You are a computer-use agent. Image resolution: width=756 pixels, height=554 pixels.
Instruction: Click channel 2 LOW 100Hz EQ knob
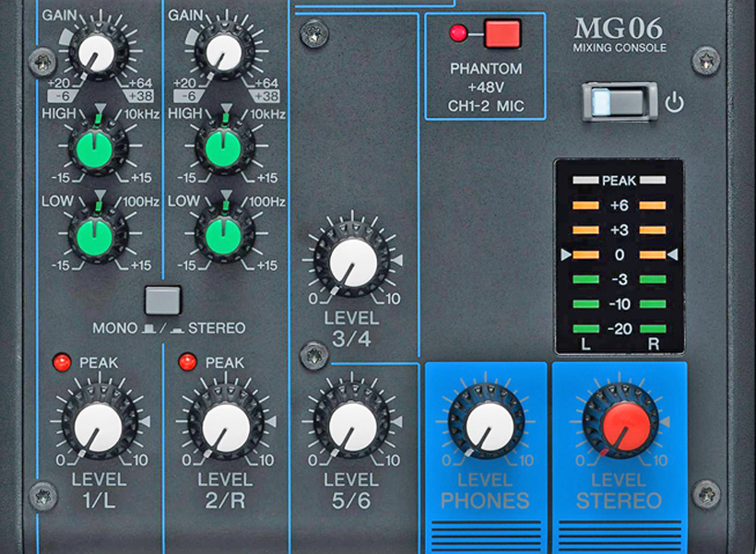click(x=223, y=235)
